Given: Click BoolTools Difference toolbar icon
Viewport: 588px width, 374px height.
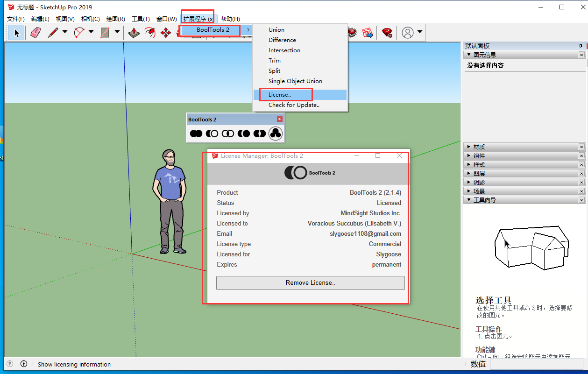Looking at the screenshot, I should [212, 134].
